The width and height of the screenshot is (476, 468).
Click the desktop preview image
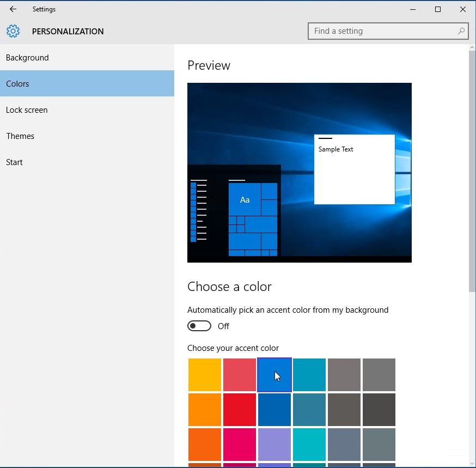(300, 173)
